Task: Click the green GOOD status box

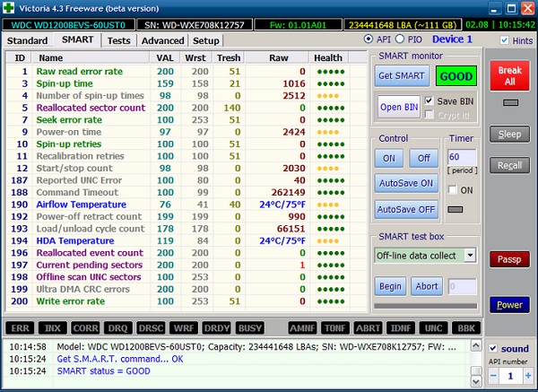Action: (x=456, y=75)
